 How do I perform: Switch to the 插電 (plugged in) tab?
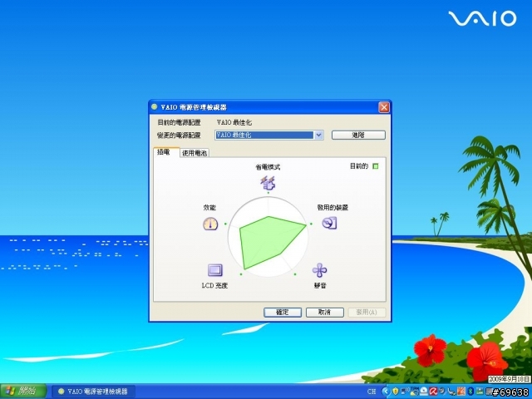[166, 152]
